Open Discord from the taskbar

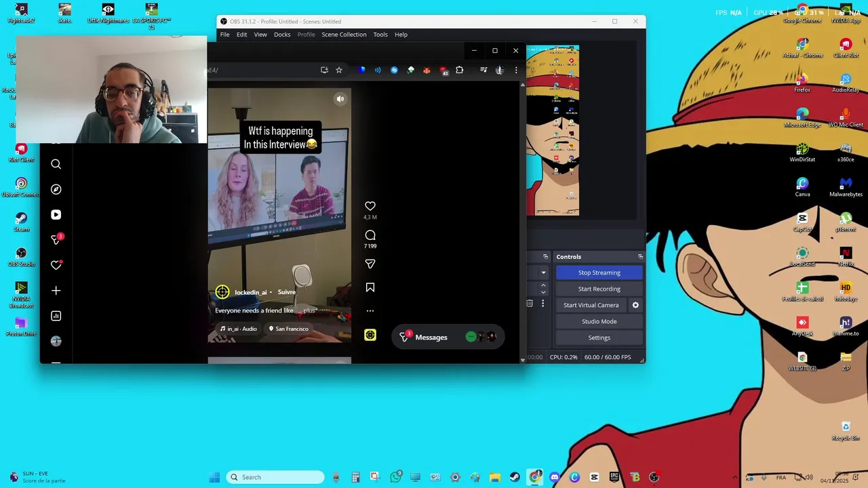click(555, 477)
